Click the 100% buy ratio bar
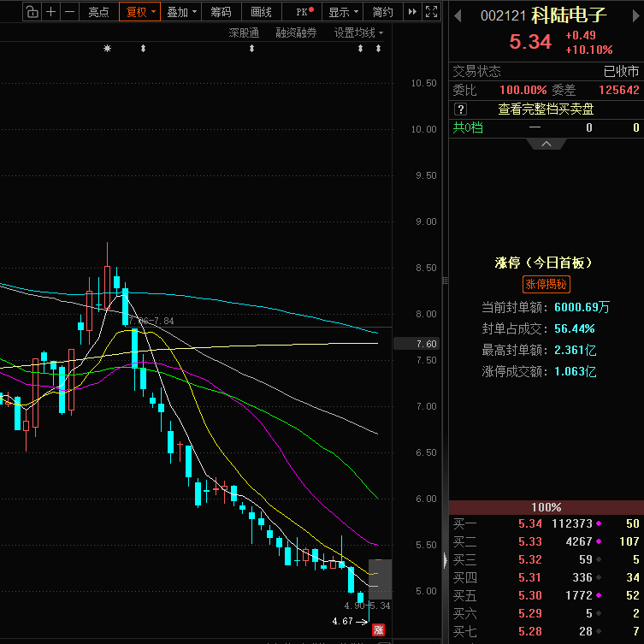The image size is (644, 644). click(x=547, y=507)
